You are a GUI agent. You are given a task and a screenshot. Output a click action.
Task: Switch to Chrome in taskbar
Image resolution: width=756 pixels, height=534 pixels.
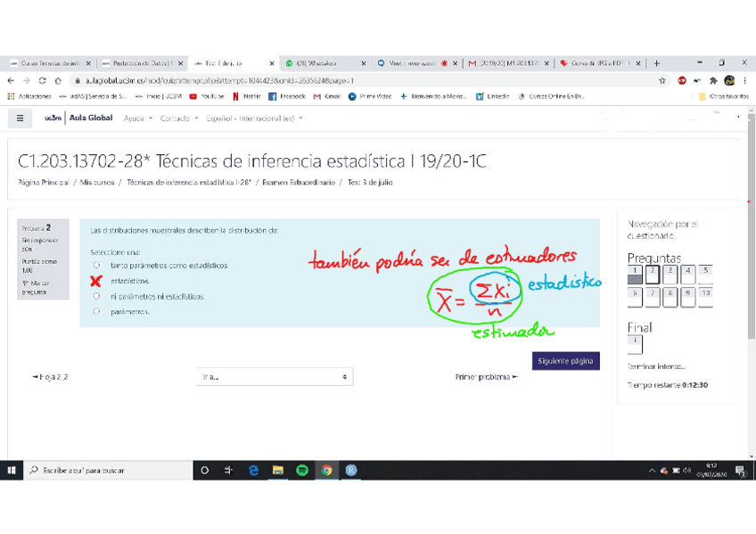click(x=327, y=471)
